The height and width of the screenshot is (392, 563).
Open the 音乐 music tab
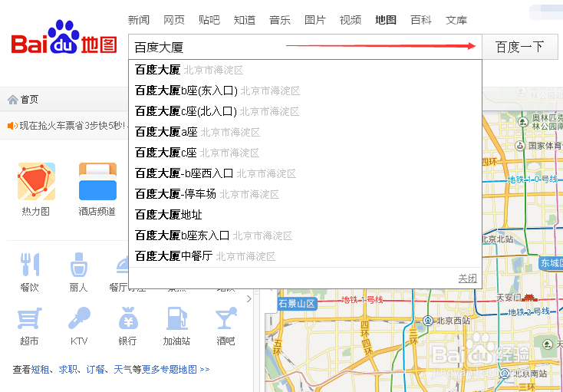tap(280, 20)
